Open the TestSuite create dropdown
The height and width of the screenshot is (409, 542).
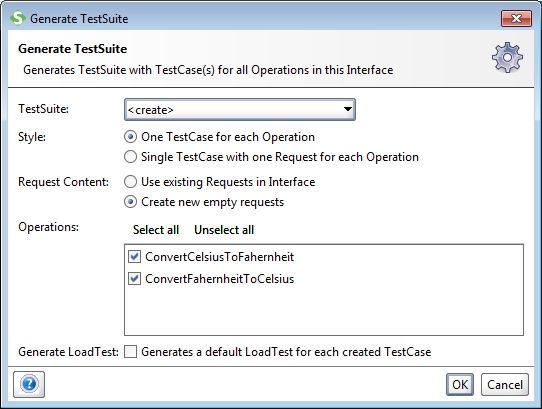(x=240, y=110)
